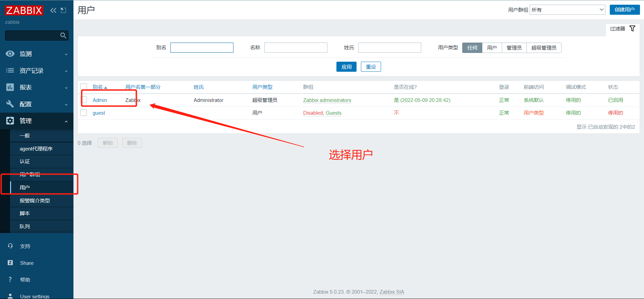
Task: Click the Share Z icon
Action: coord(10,263)
